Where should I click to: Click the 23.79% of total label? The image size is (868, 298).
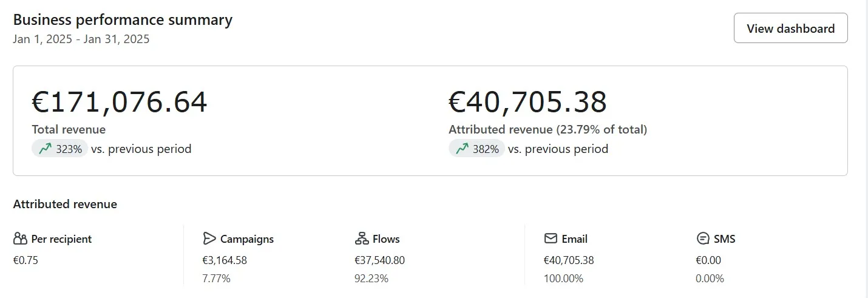(601, 129)
